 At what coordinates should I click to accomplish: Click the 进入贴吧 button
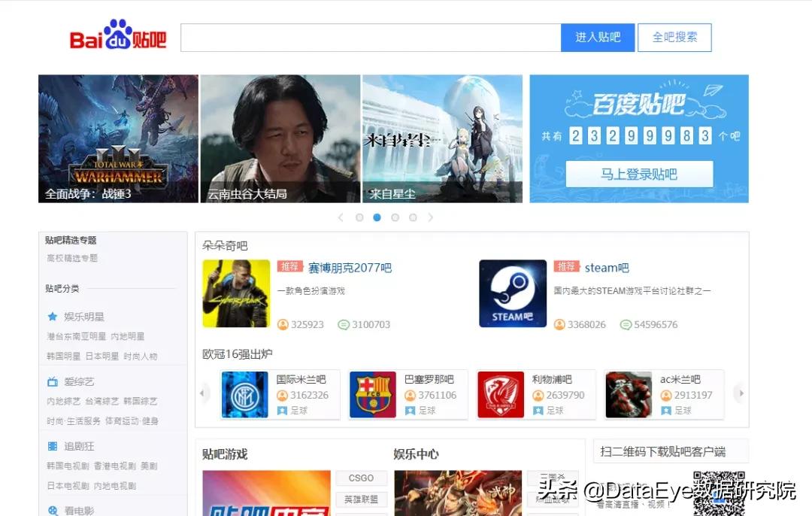598,37
